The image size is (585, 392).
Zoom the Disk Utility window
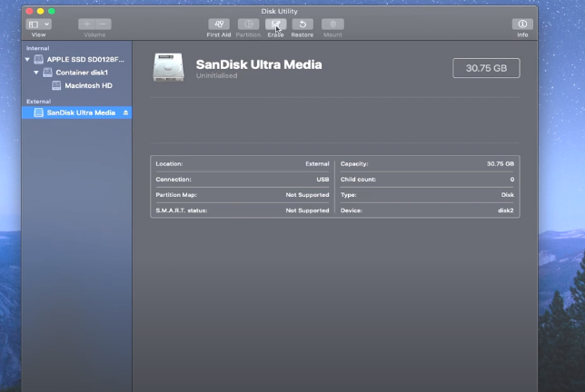(52, 11)
